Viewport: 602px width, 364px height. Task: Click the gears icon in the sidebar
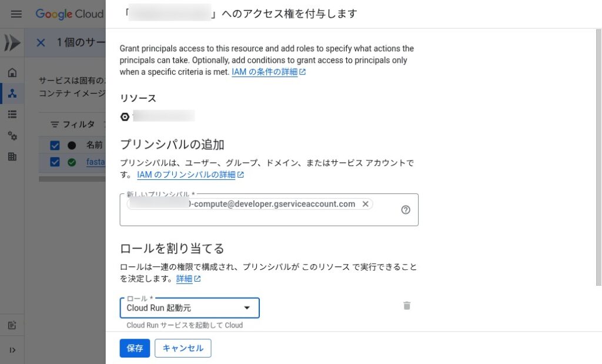pos(12,135)
